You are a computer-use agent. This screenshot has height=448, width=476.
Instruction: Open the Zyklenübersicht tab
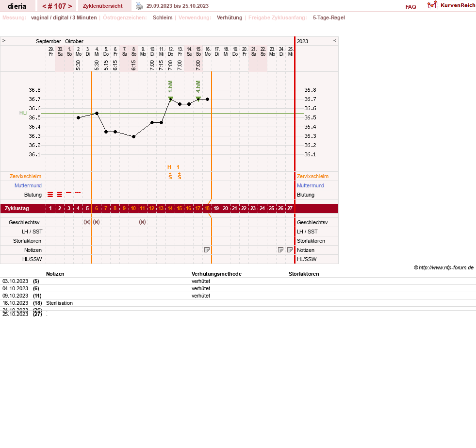102,6
